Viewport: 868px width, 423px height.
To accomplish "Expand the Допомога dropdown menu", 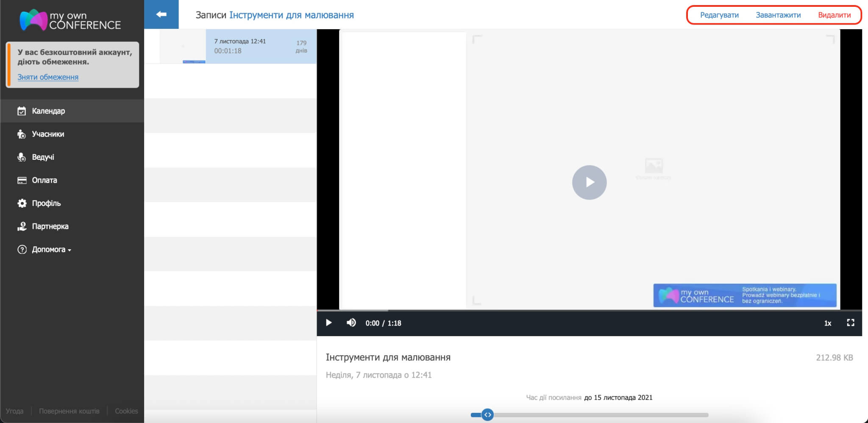I will click(x=51, y=250).
